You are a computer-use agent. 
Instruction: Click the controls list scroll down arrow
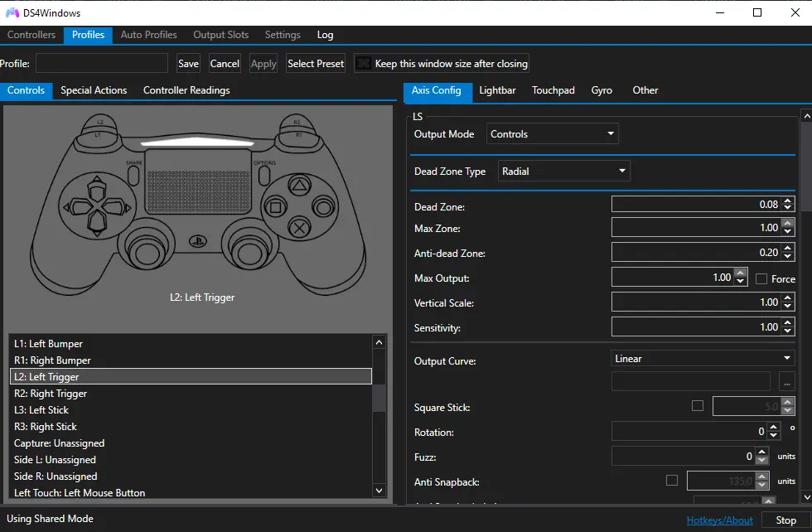coord(379,490)
